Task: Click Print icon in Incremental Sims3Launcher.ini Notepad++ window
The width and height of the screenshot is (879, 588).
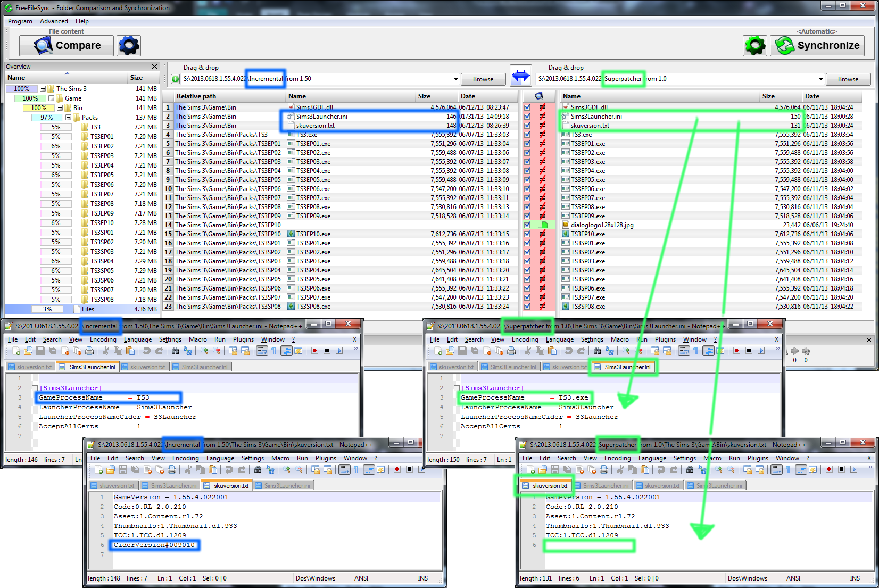Action: pos(89,351)
